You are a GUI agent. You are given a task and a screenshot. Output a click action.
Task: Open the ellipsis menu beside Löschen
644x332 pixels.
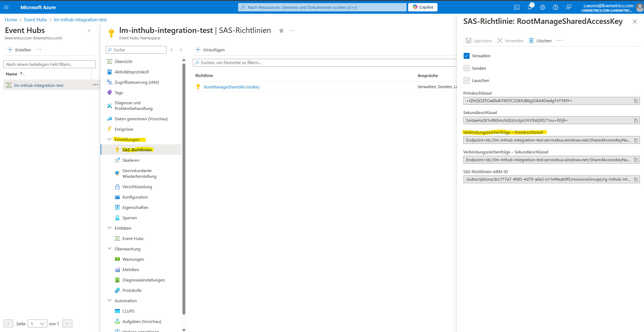(x=560, y=40)
